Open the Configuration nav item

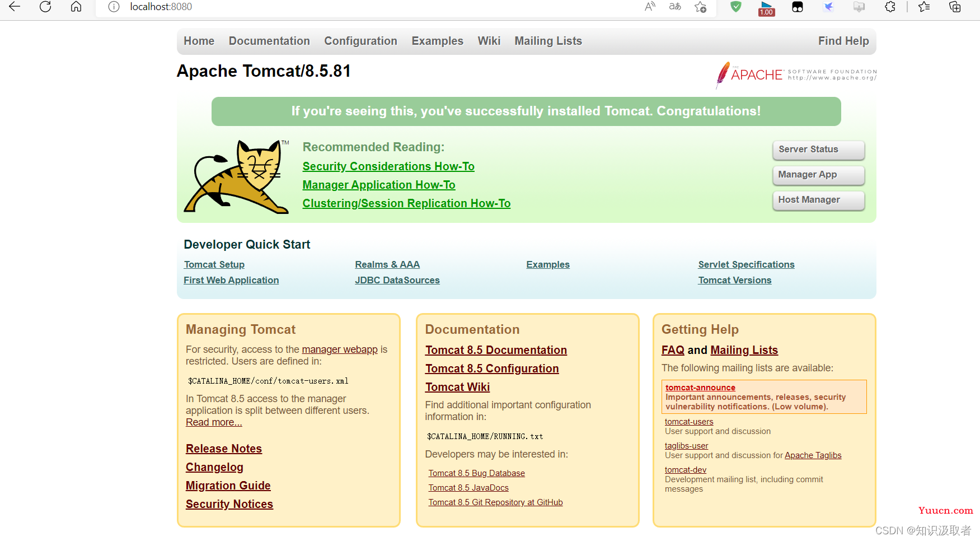tap(360, 41)
